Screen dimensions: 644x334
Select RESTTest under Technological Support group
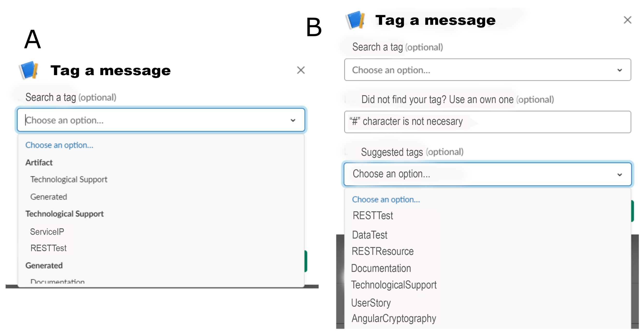tap(49, 248)
